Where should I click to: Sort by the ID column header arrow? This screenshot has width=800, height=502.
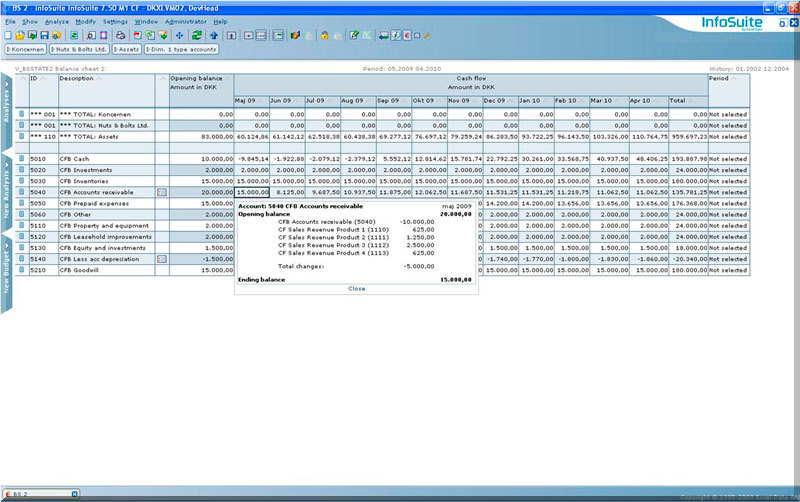point(43,79)
